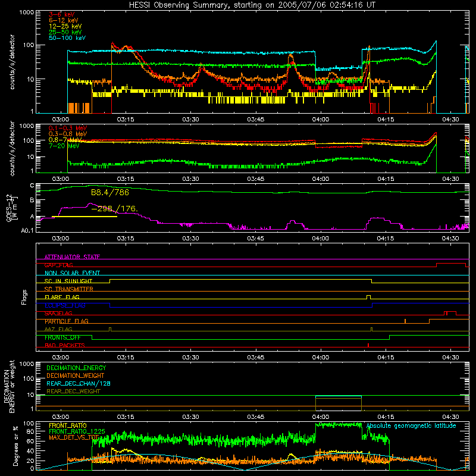Select the SAA_FLAG label
476x476 pixels.
pyautogui.click(x=58, y=314)
